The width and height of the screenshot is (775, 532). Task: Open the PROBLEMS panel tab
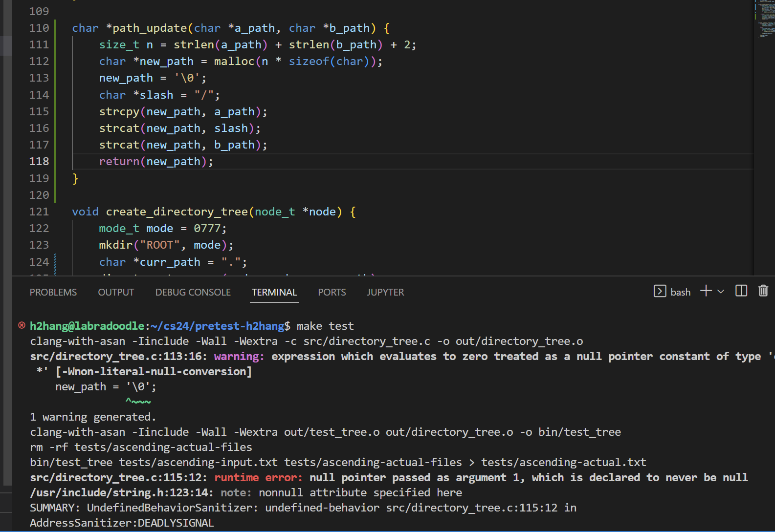53,292
